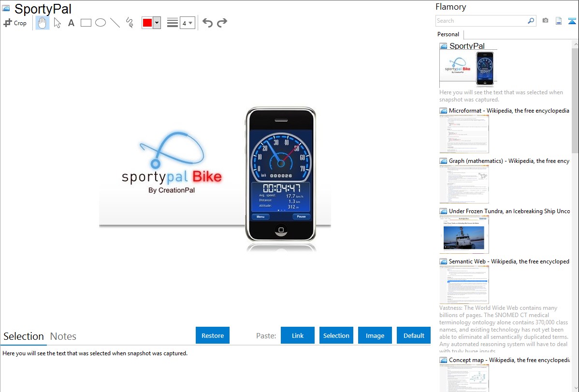Open the Concept map snapshot thumbnail
579x392 pixels.
pyautogui.click(x=464, y=378)
